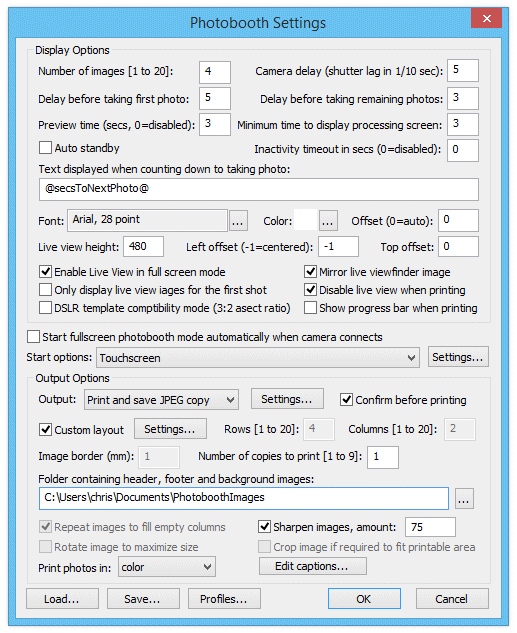Click Minimum time processing screen field
Viewport: 517px width, 633px height.
(x=463, y=124)
